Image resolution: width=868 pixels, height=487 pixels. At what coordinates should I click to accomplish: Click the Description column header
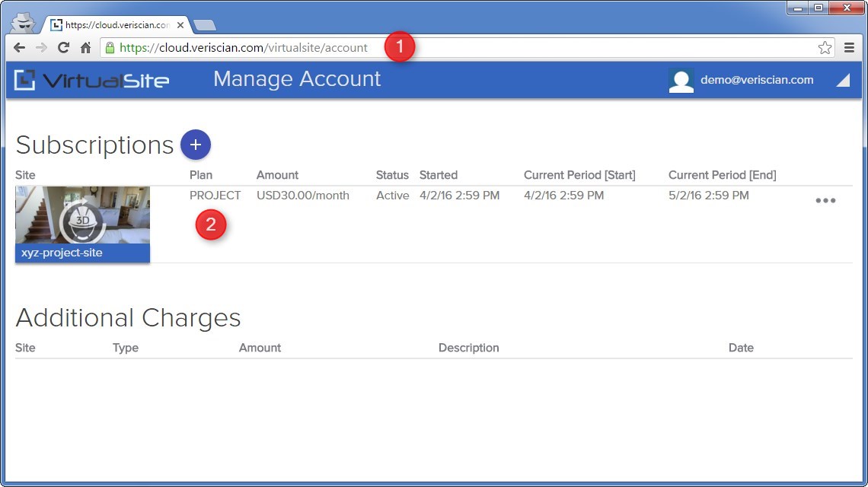click(469, 348)
